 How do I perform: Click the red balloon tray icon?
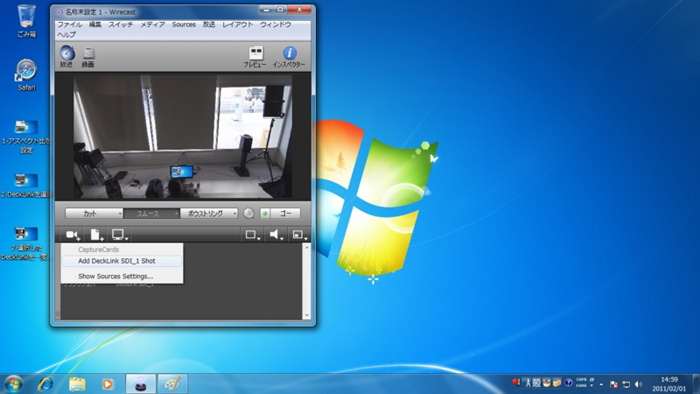(x=516, y=382)
